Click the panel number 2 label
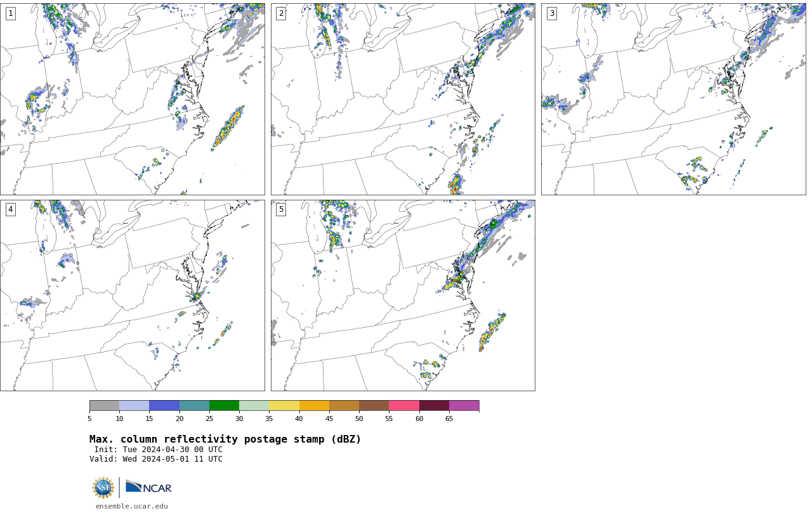This screenshot has width=812, height=513. tap(281, 13)
